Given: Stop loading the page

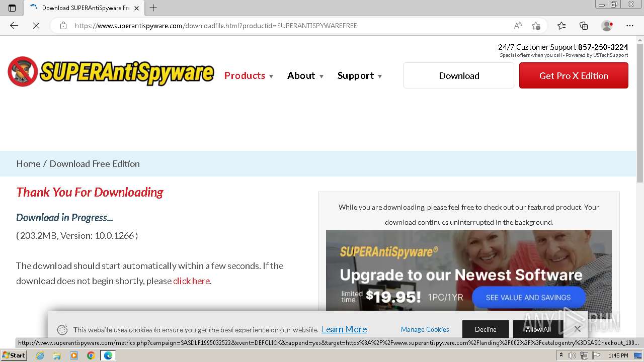Looking at the screenshot, I should pyautogui.click(x=36, y=26).
